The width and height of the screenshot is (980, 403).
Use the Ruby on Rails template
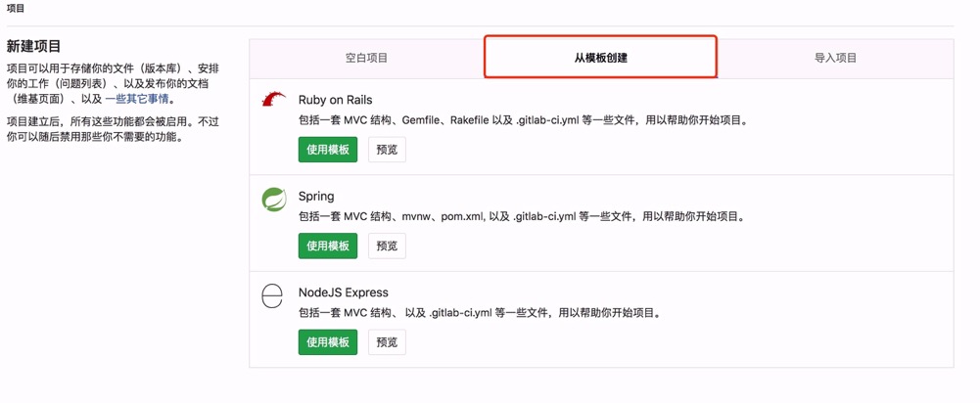(328, 150)
